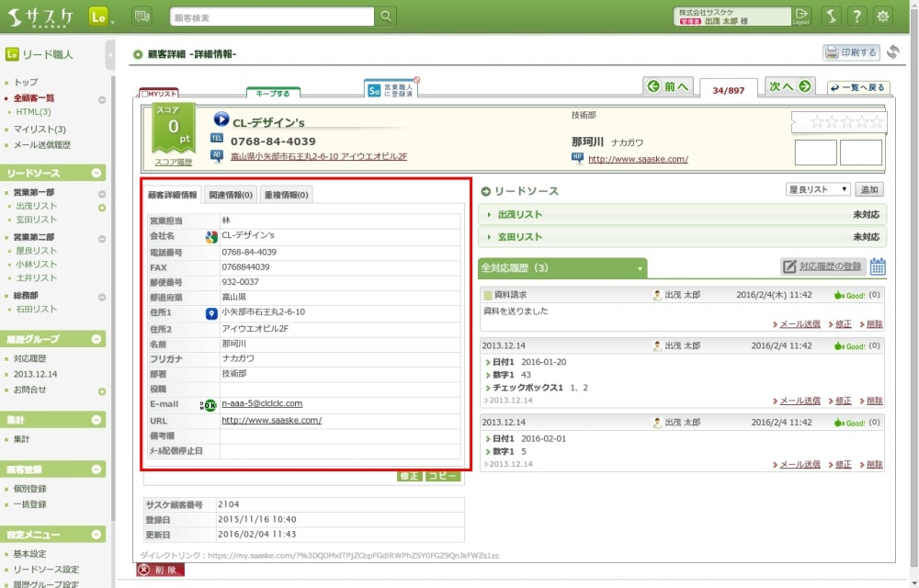Click the Le product switcher icon
The height and width of the screenshot is (588, 919).
pyautogui.click(x=99, y=17)
